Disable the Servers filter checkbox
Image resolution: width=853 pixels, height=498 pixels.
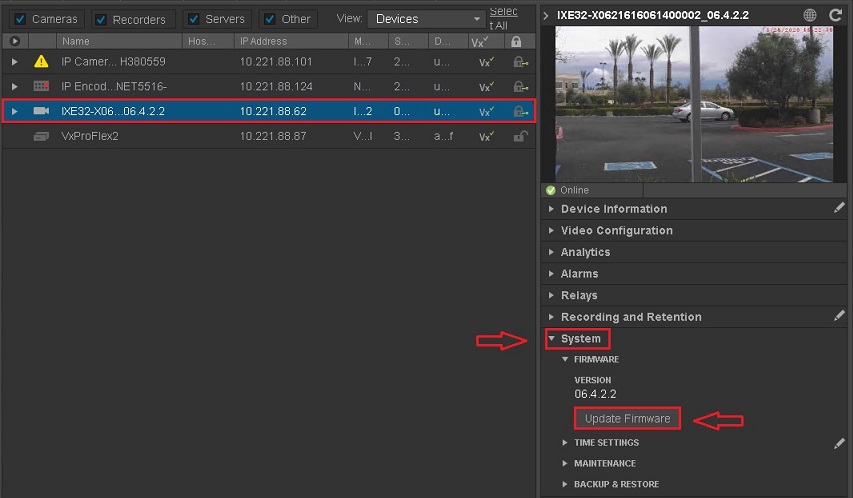(194, 19)
